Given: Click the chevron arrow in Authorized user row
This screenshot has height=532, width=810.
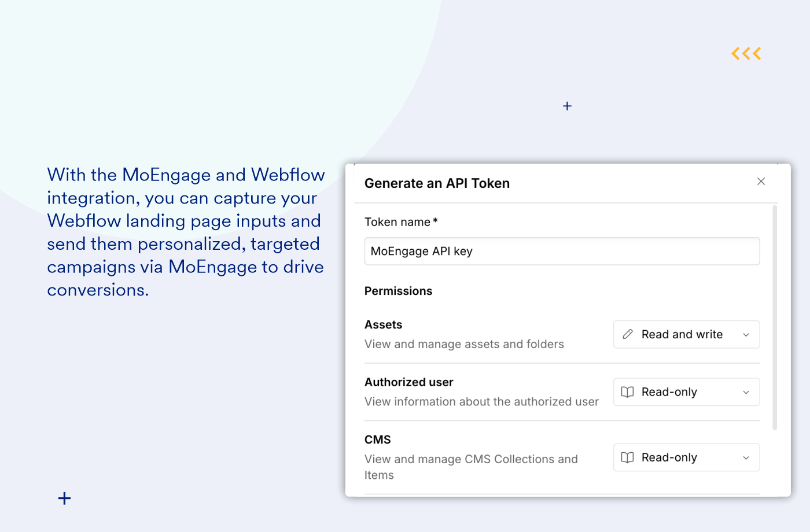Looking at the screenshot, I should [746, 393].
